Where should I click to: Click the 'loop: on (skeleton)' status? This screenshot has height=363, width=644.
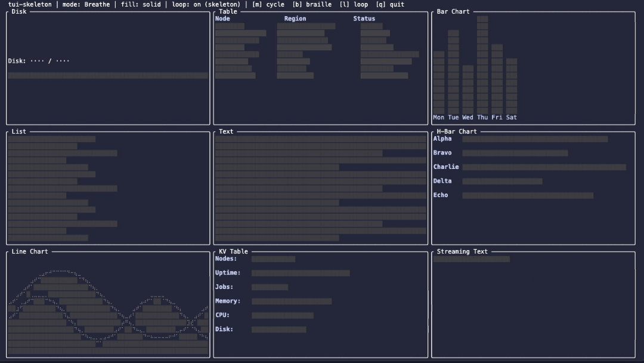click(x=206, y=5)
